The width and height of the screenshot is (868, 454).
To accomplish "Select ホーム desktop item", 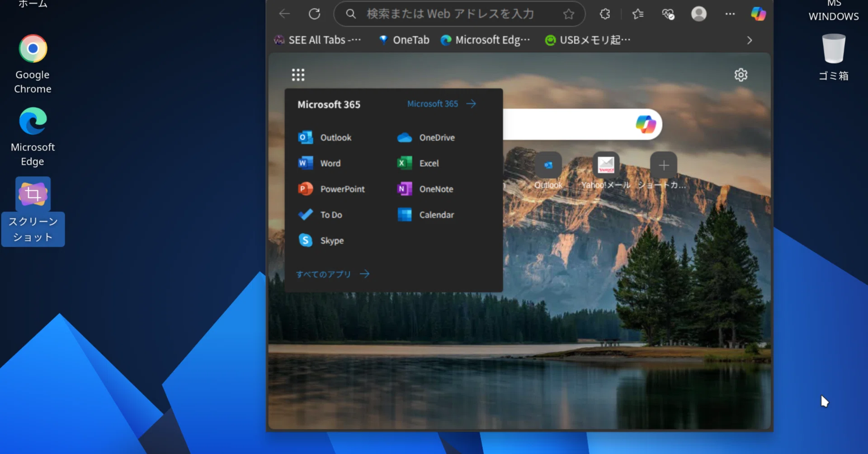I will click(33, 5).
